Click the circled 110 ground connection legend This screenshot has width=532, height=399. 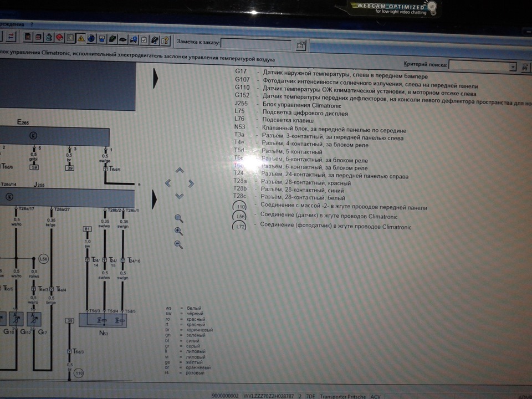point(239,207)
